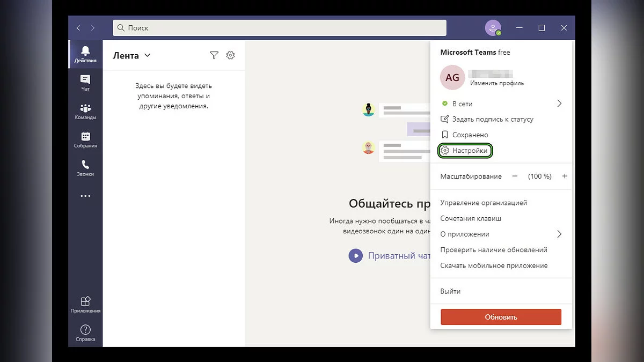Click the Microsoft Teams free heading
644x362 pixels.
[x=475, y=53]
